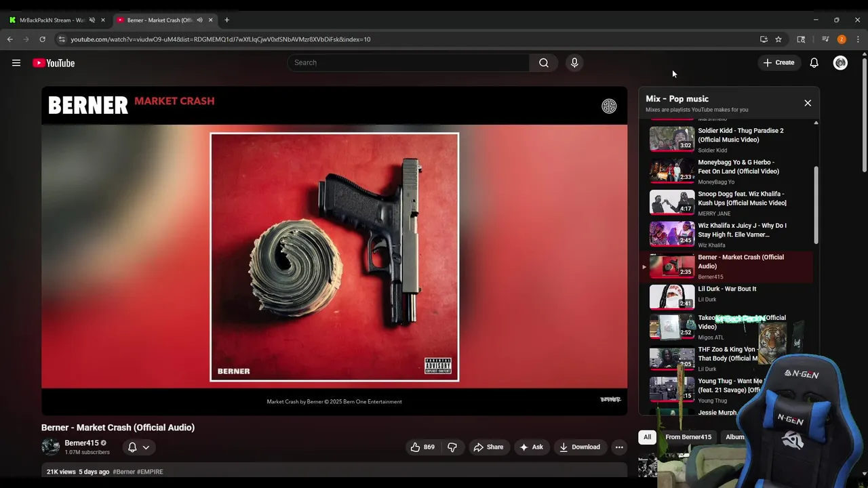Click the YouTube search input field

(x=408, y=62)
